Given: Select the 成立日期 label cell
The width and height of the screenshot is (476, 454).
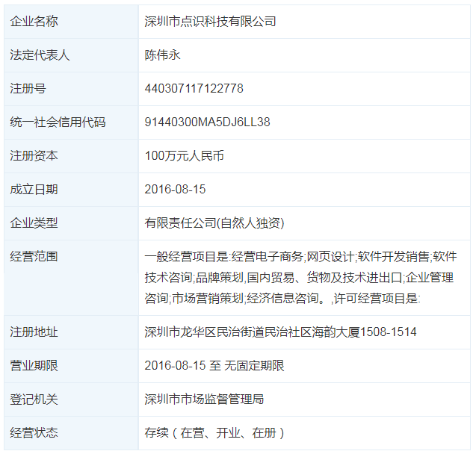Looking at the screenshot, I should [34, 190].
